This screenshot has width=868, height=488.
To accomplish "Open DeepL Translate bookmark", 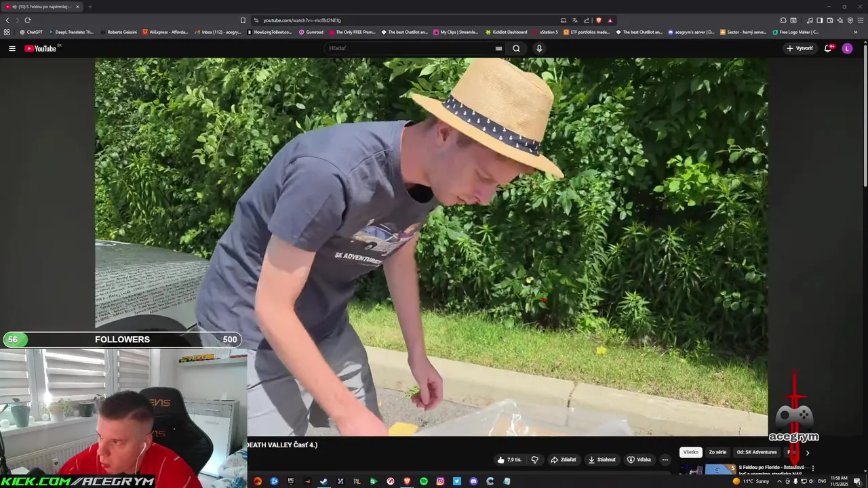I will (x=71, y=32).
